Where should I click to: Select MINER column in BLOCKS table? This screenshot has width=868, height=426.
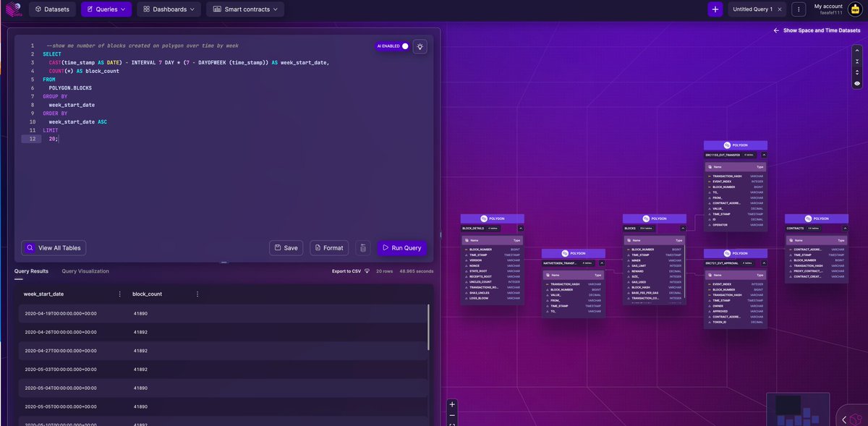coord(654,261)
